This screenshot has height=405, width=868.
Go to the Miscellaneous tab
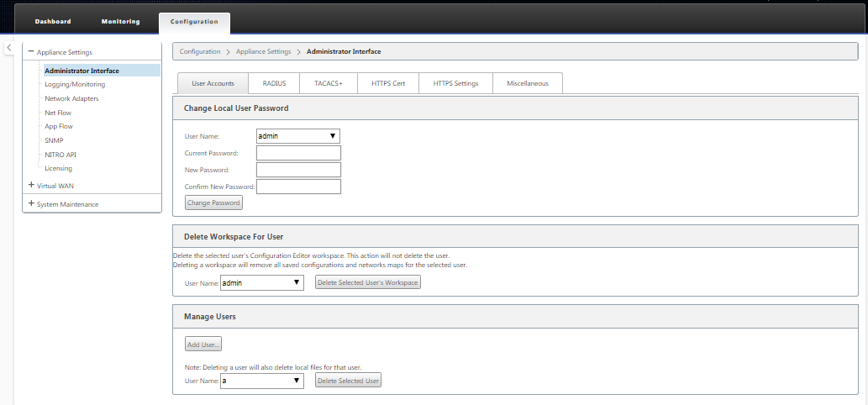coord(528,83)
